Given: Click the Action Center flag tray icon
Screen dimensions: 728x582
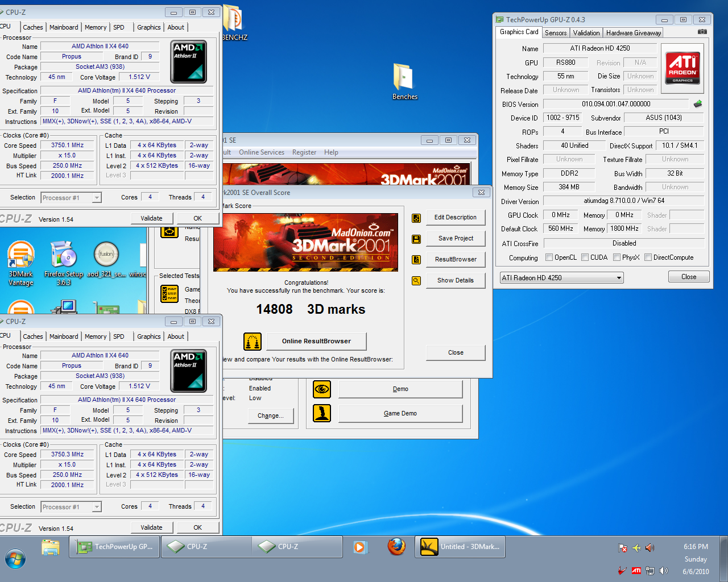Looking at the screenshot, I should (623, 548).
